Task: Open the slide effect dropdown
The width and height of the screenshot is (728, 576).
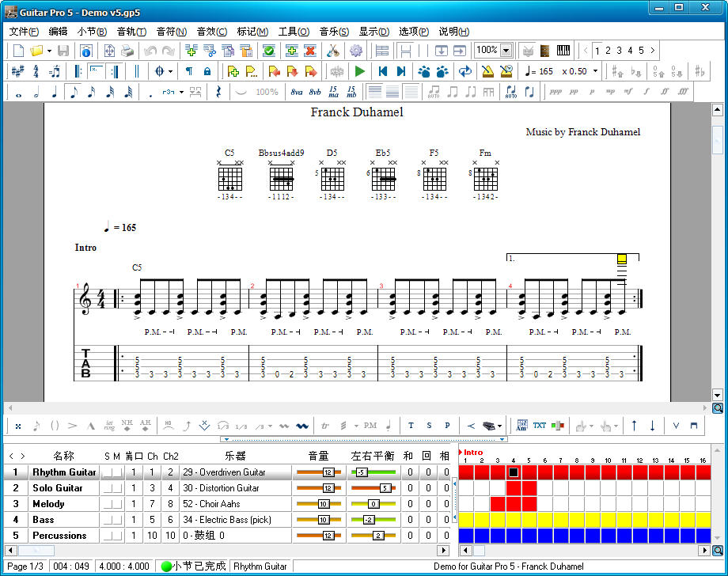Action: 270,426
